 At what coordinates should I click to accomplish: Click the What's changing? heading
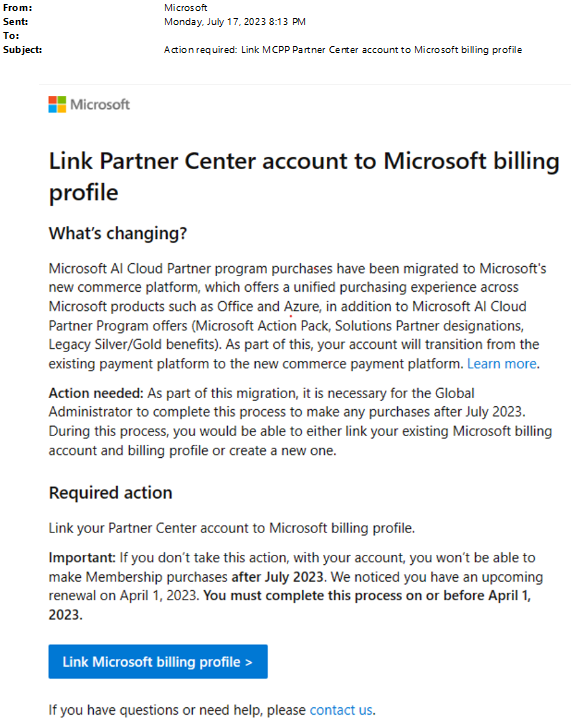118,233
